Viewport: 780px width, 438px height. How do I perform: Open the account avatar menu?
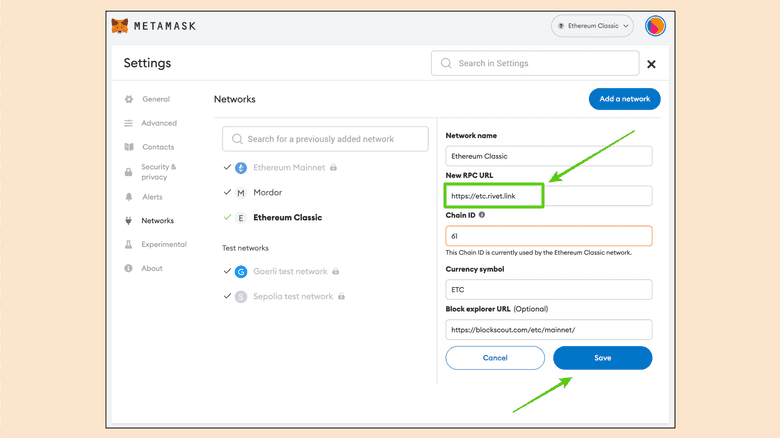[x=655, y=25]
